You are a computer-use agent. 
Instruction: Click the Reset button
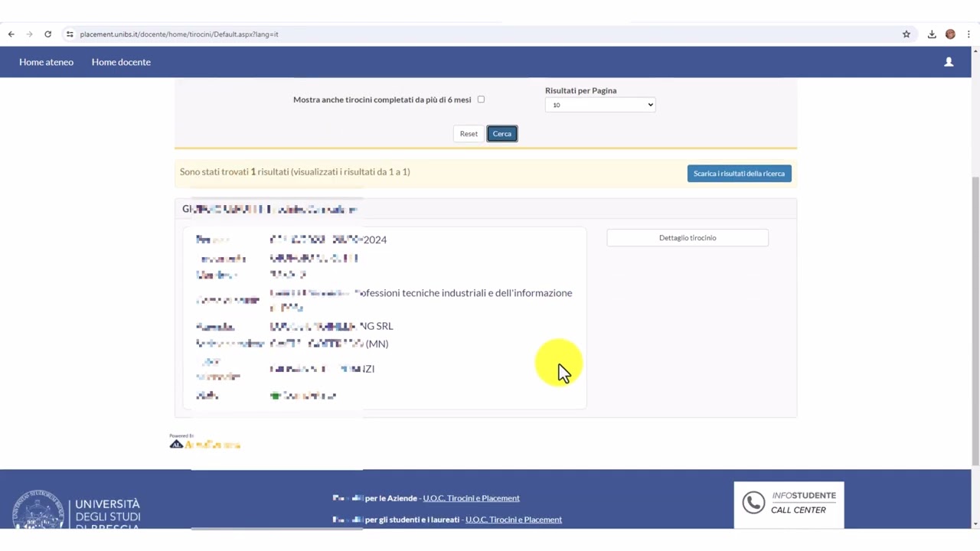pos(469,134)
